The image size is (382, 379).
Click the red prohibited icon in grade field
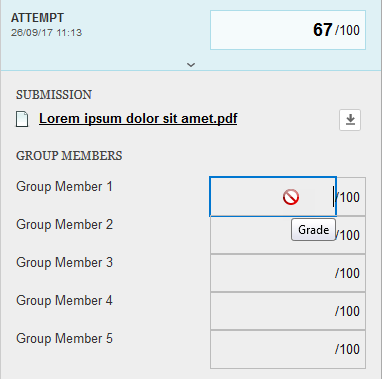point(291,197)
